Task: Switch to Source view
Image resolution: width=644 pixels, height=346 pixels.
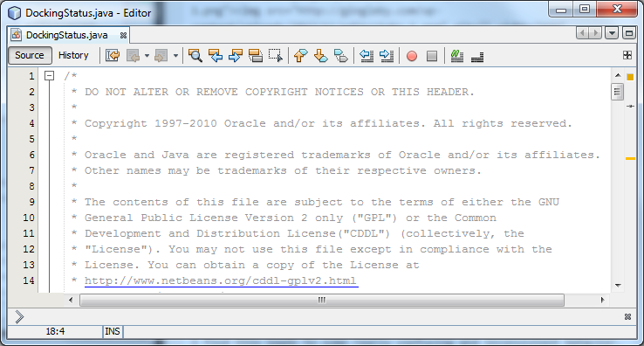Action: 30,55
